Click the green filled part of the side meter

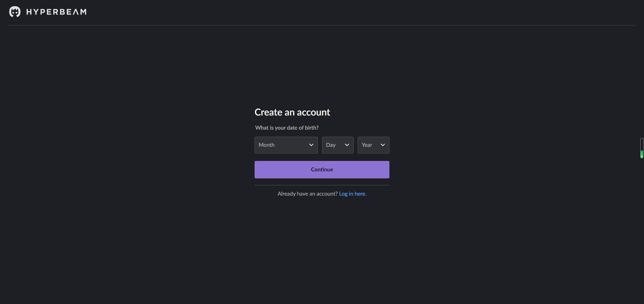coord(642,155)
